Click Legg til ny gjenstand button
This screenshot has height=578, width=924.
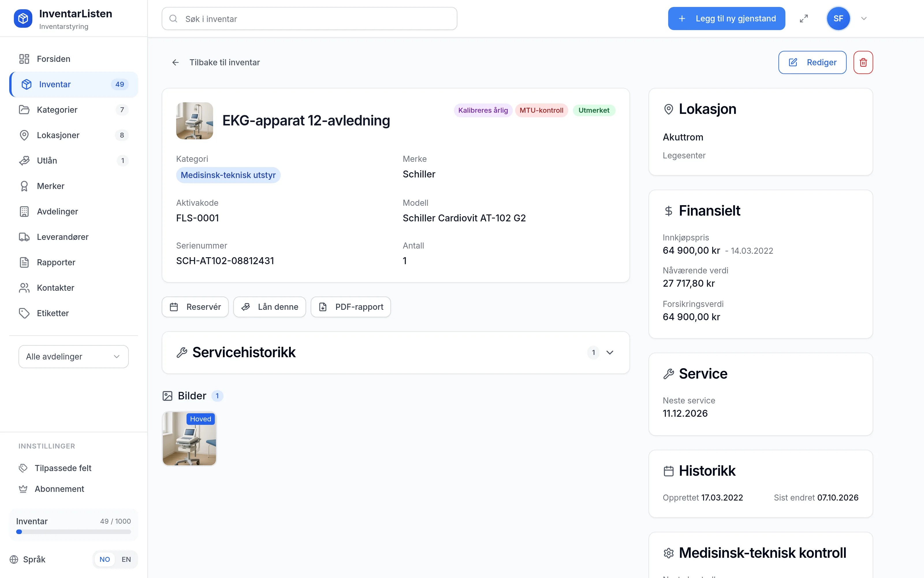pyautogui.click(x=726, y=18)
